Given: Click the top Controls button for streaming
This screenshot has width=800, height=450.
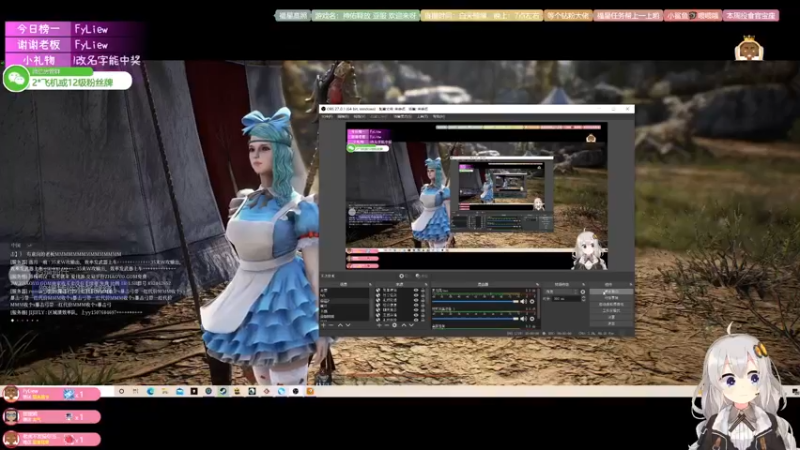Looking at the screenshot, I should pyautogui.click(x=611, y=291).
